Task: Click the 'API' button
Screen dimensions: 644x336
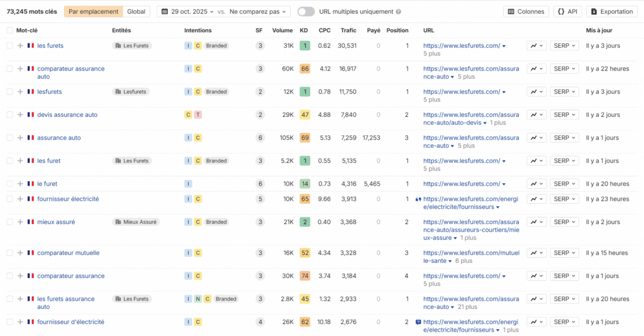Action: tap(567, 11)
